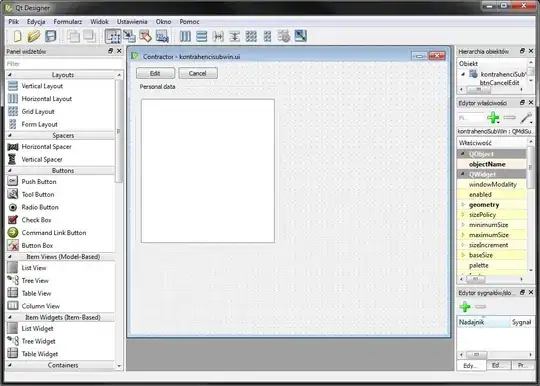Open the Edycja menu
540x386 pixels.
[x=36, y=22]
